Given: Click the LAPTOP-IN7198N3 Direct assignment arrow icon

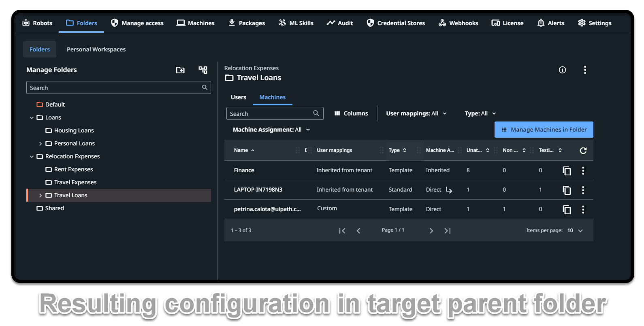Looking at the screenshot, I should pyautogui.click(x=449, y=190).
